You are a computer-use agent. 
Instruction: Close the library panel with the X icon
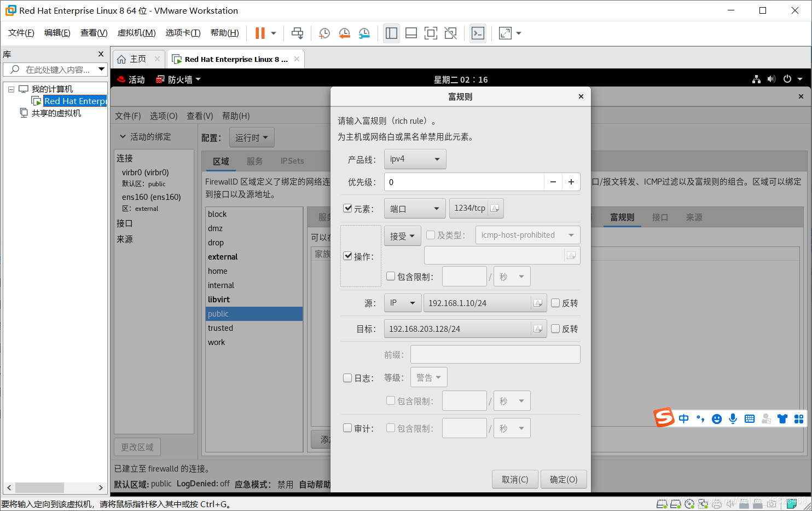point(101,54)
